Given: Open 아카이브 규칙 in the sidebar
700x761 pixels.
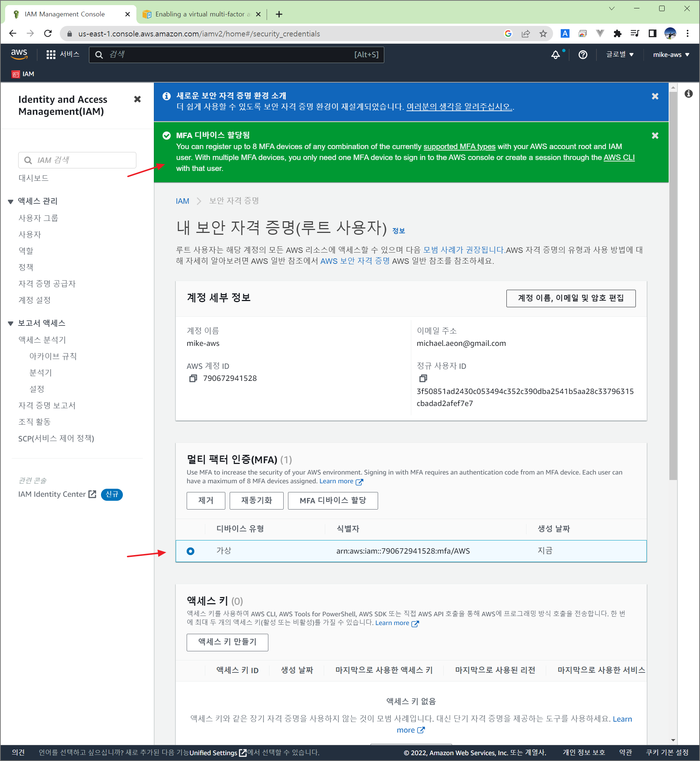Looking at the screenshot, I should [53, 356].
